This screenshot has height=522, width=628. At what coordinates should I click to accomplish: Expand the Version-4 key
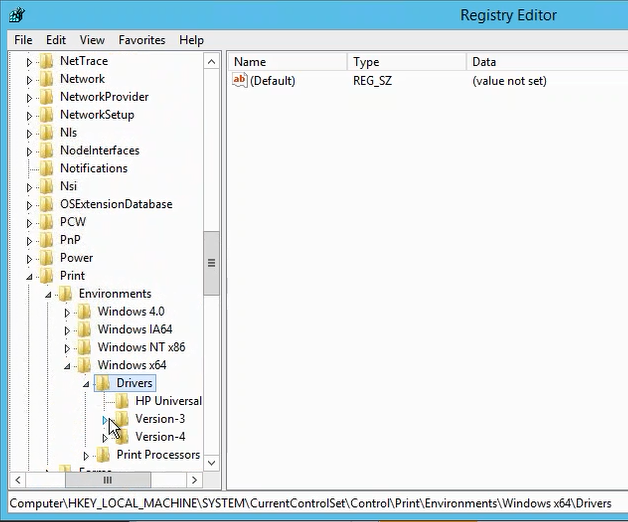(105, 438)
